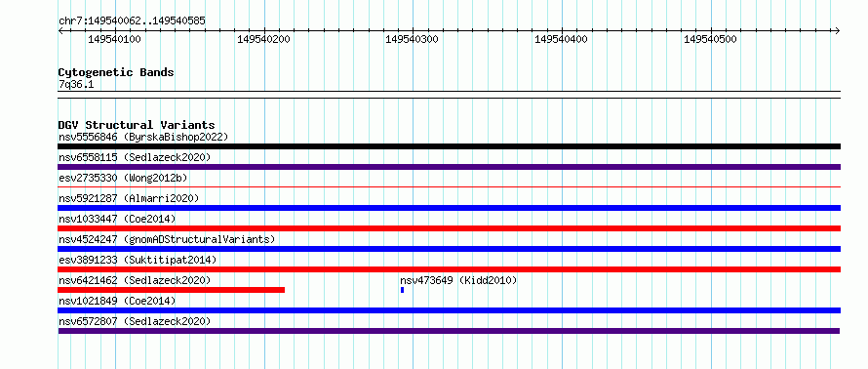Image resolution: width=868 pixels, height=369 pixels.
Task: Open esv2735330 (Wong2012b) label
Action: coord(123,178)
